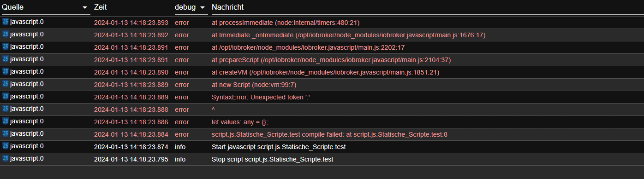Click the javascript icon on the compile failed row

(6, 133)
